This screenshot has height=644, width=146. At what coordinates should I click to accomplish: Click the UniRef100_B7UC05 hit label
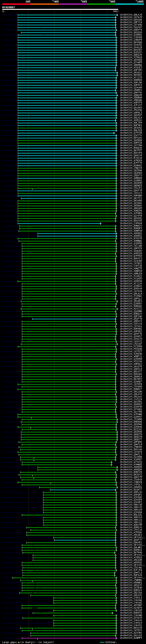click(x=131, y=238)
